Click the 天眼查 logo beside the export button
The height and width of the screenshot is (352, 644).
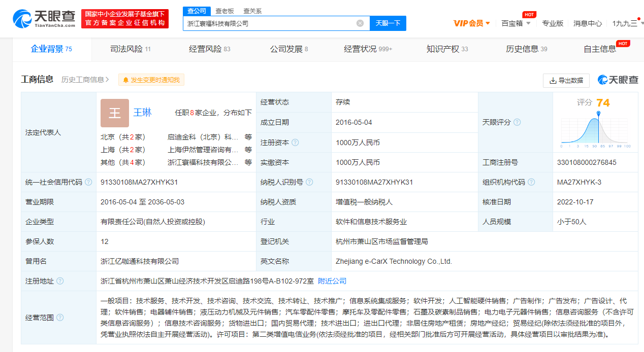click(618, 80)
